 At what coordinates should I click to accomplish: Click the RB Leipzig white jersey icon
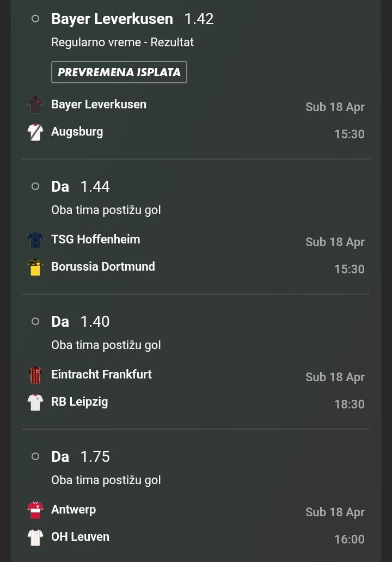click(35, 402)
